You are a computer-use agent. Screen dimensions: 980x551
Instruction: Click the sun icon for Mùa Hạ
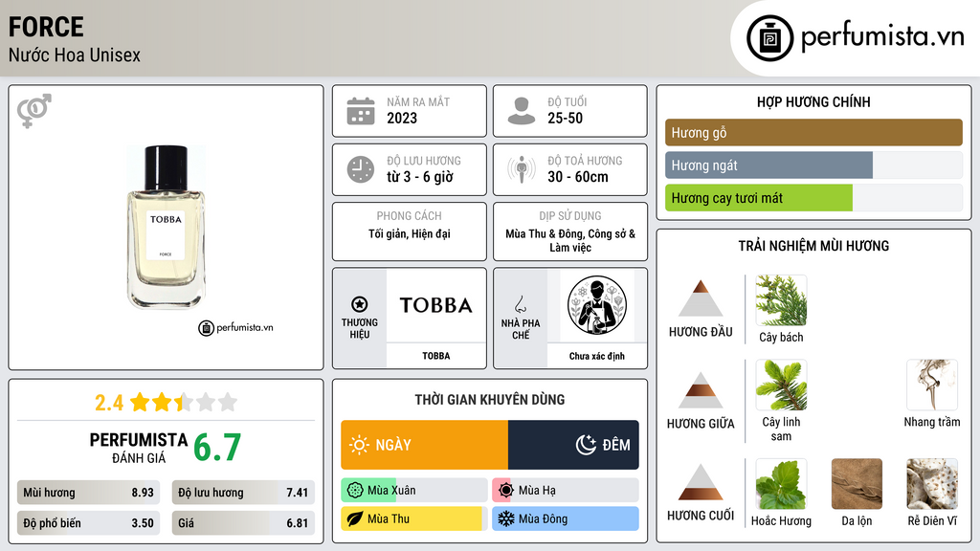click(x=506, y=491)
